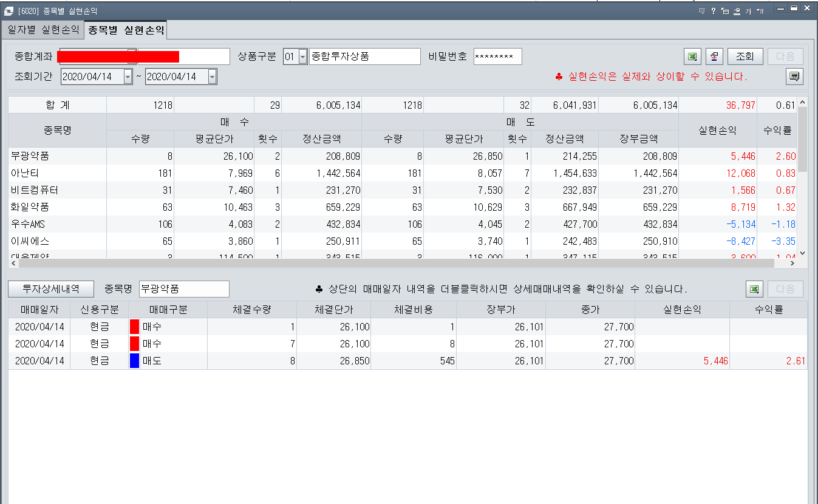Click the horizontal scrollbar left arrow
This screenshot has height=504, width=818.
coord(14,264)
